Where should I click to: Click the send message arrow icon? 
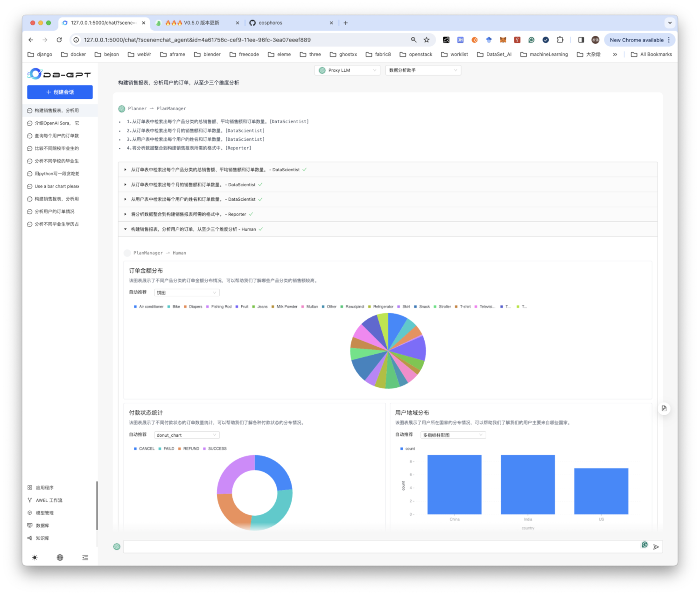(656, 547)
